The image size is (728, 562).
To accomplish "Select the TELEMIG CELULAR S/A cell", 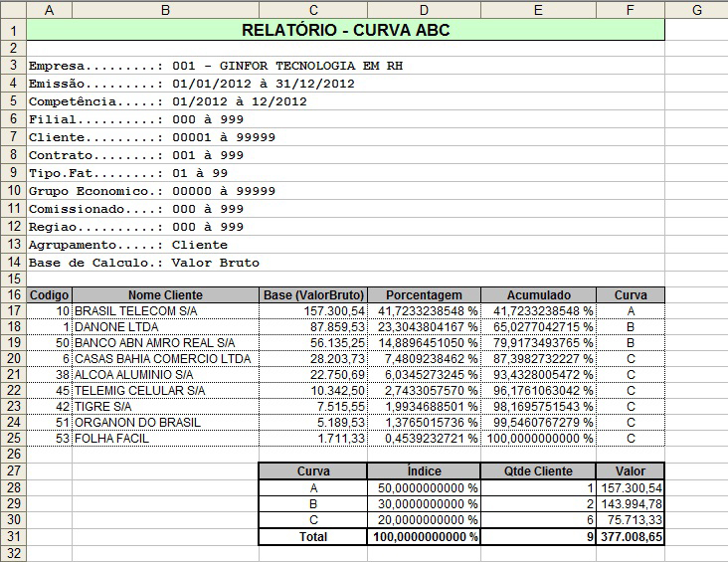I will pos(165,391).
